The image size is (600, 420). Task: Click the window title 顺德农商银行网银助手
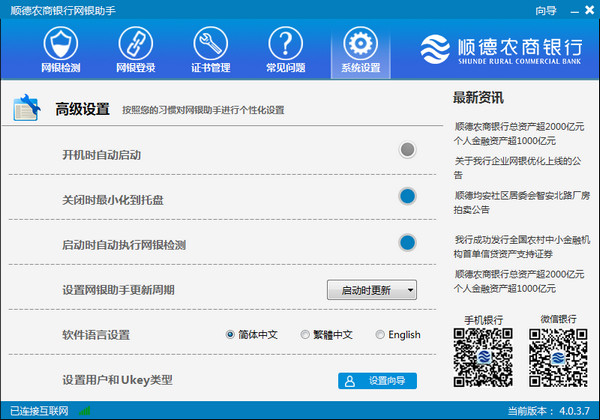click(63, 10)
